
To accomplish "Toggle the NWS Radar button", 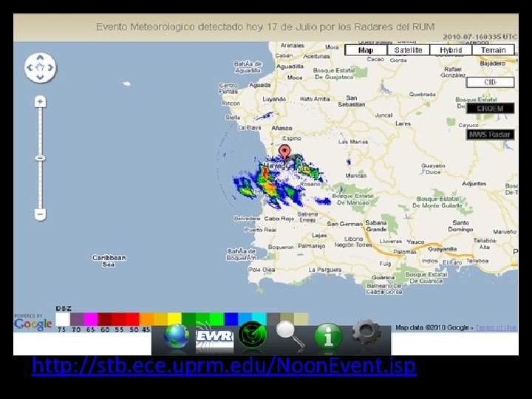I will pyautogui.click(x=491, y=134).
